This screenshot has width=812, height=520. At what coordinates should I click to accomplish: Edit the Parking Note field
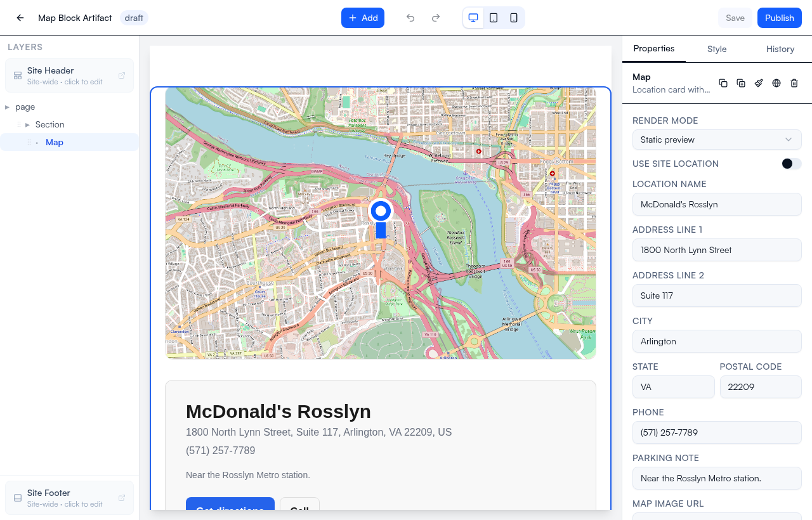click(717, 478)
